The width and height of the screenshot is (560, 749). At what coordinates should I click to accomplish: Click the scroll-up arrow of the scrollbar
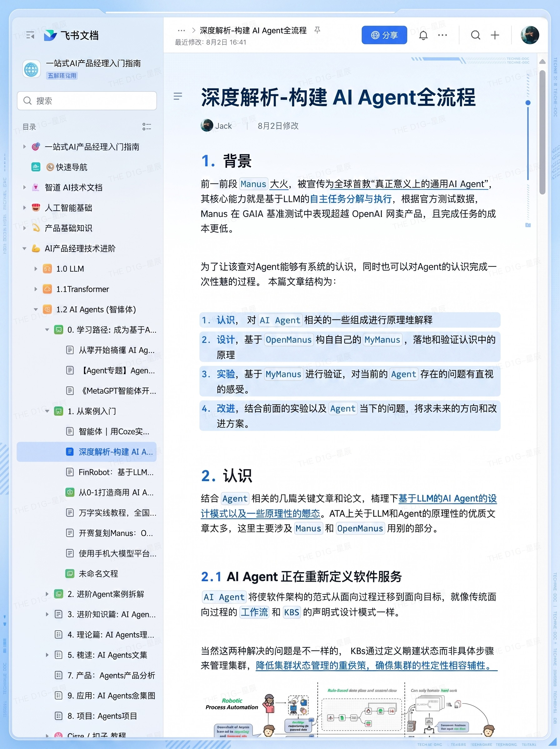[x=542, y=62]
